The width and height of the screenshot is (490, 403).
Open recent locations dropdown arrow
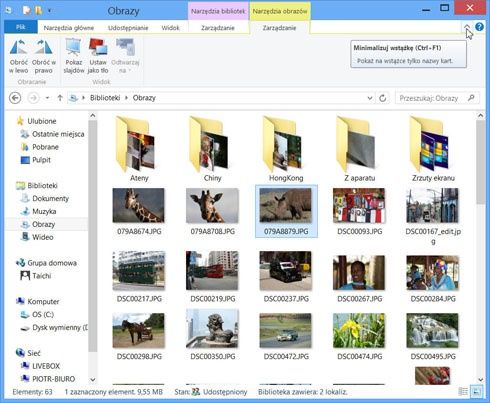[47, 98]
